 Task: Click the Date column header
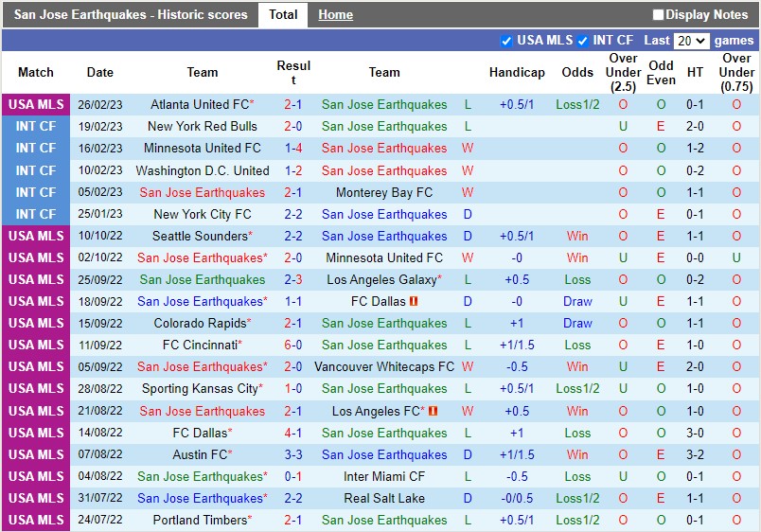coord(100,72)
